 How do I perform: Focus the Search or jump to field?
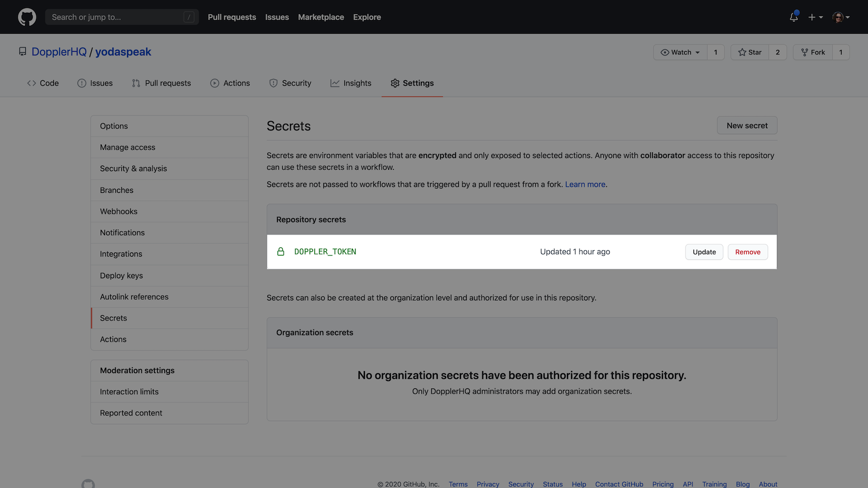tap(122, 17)
